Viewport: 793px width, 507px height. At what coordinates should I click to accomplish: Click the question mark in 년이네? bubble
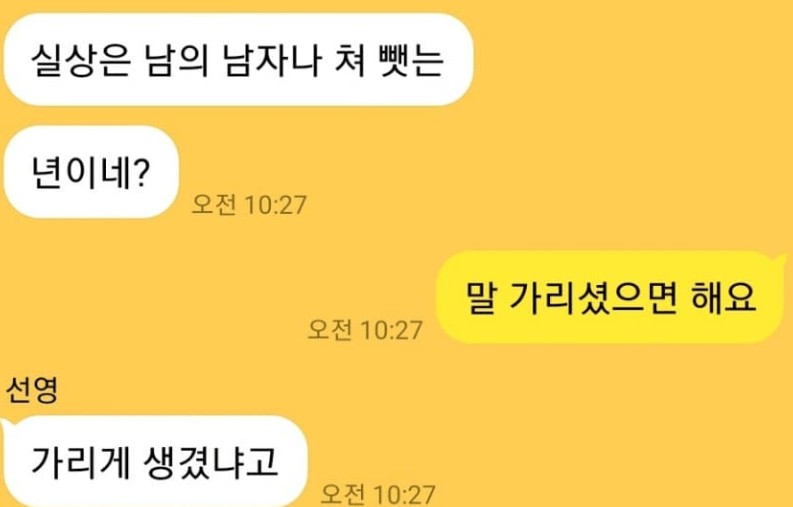pyautogui.click(x=142, y=173)
